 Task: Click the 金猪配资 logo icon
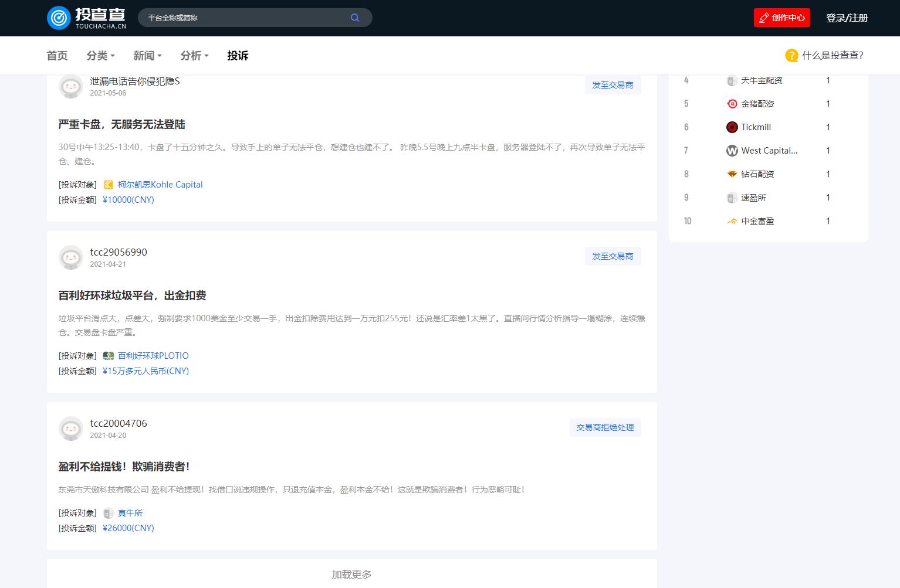pyautogui.click(x=732, y=104)
